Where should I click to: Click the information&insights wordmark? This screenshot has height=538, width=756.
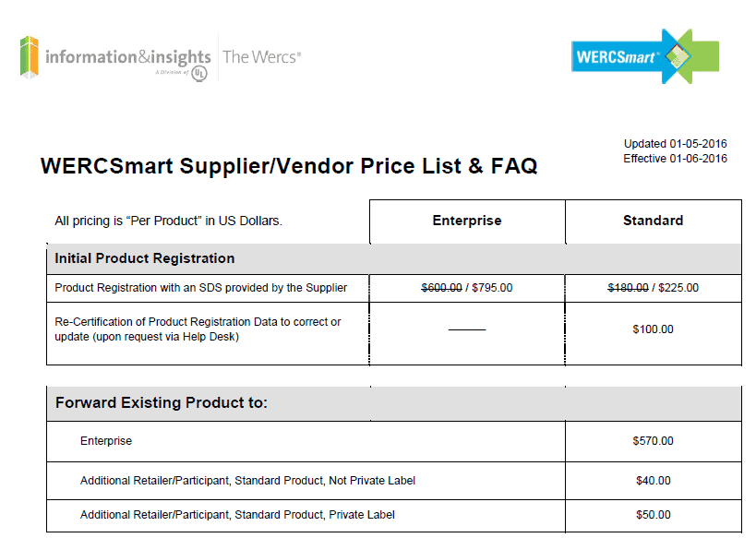127,57
